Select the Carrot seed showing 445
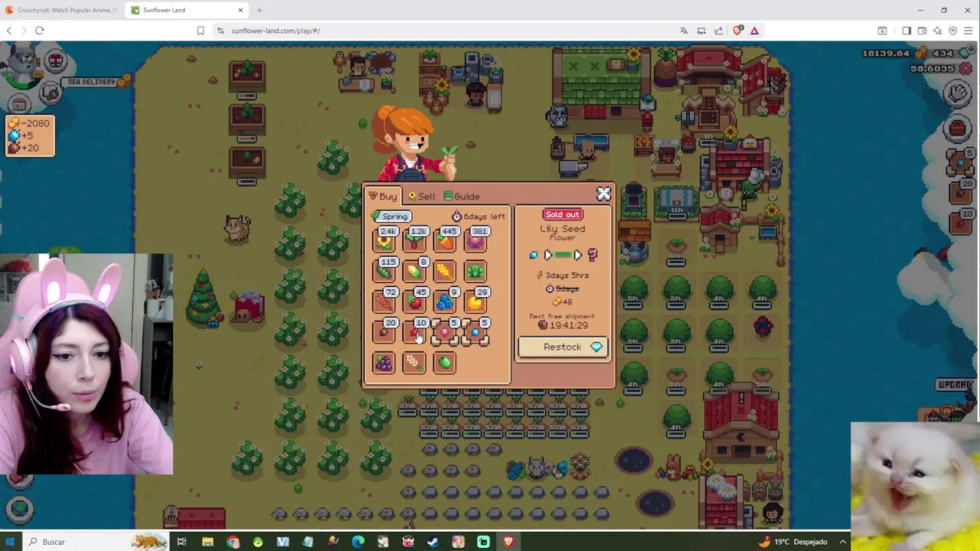This screenshot has width=980, height=551. click(x=446, y=240)
